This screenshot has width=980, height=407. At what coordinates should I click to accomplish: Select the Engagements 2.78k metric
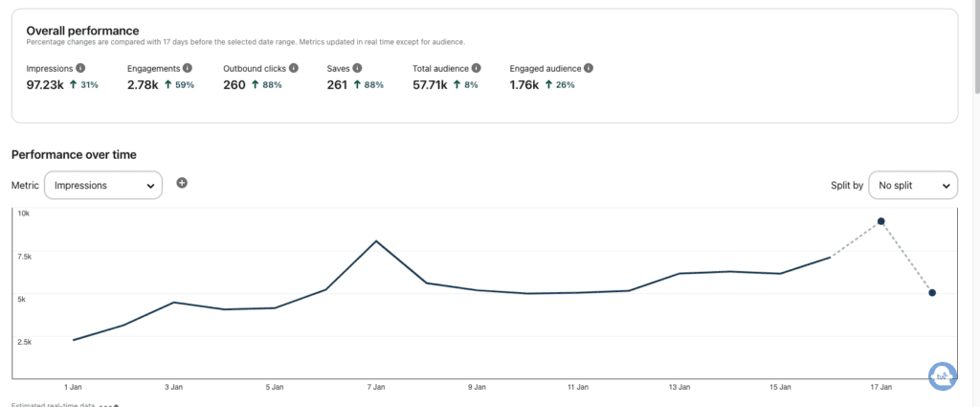pyautogui.click(x=144, y=85)
